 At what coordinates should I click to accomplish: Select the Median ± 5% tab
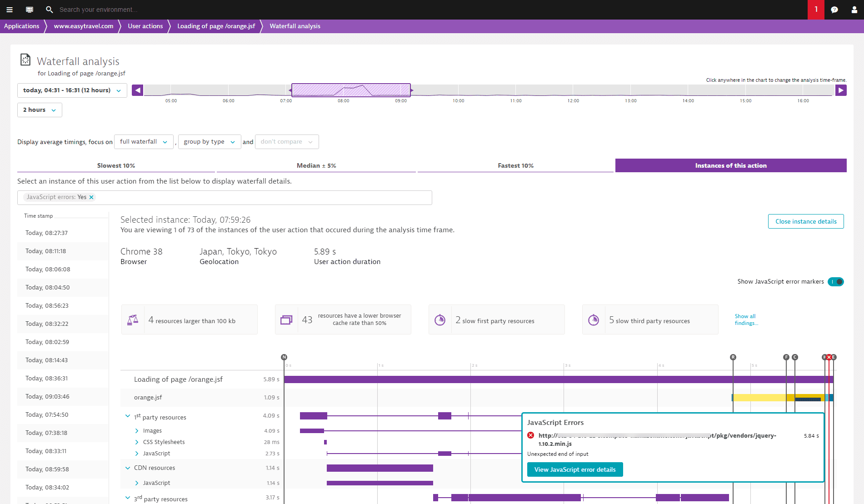tap(316, 165)
